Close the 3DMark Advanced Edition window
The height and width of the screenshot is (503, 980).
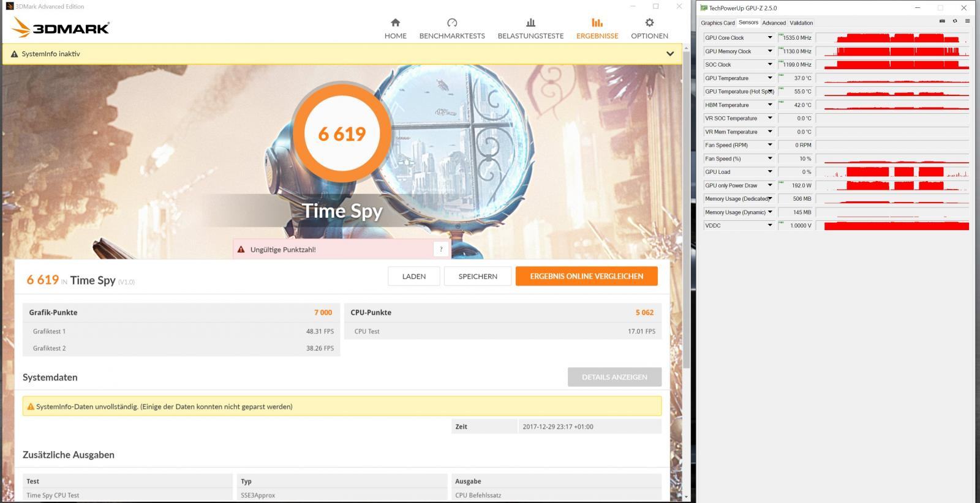679,6
